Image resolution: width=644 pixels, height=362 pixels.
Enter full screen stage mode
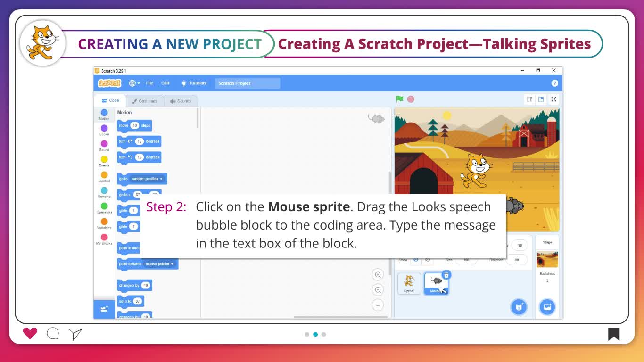pyautogui.click(x=554, y=99)
